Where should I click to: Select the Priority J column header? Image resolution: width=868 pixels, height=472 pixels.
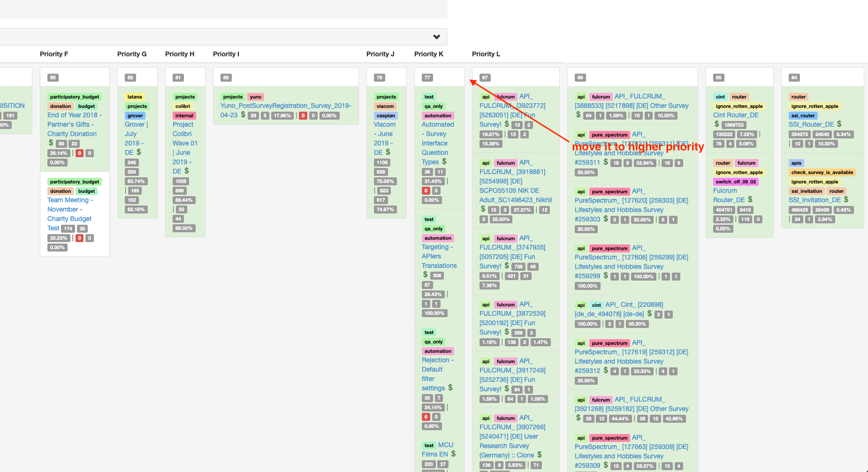381,54
